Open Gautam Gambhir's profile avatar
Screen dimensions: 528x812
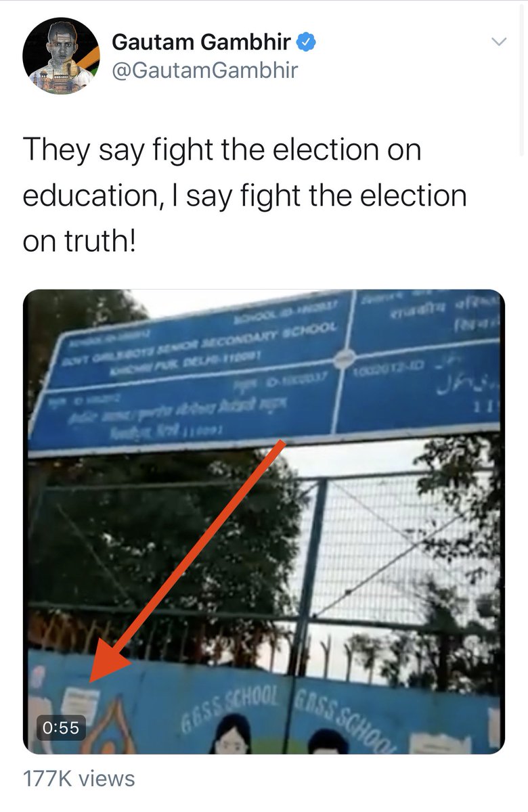61,55
